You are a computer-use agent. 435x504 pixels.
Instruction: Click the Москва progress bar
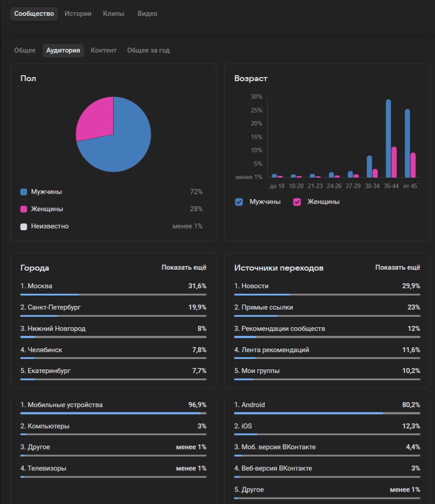coord(113,295)
